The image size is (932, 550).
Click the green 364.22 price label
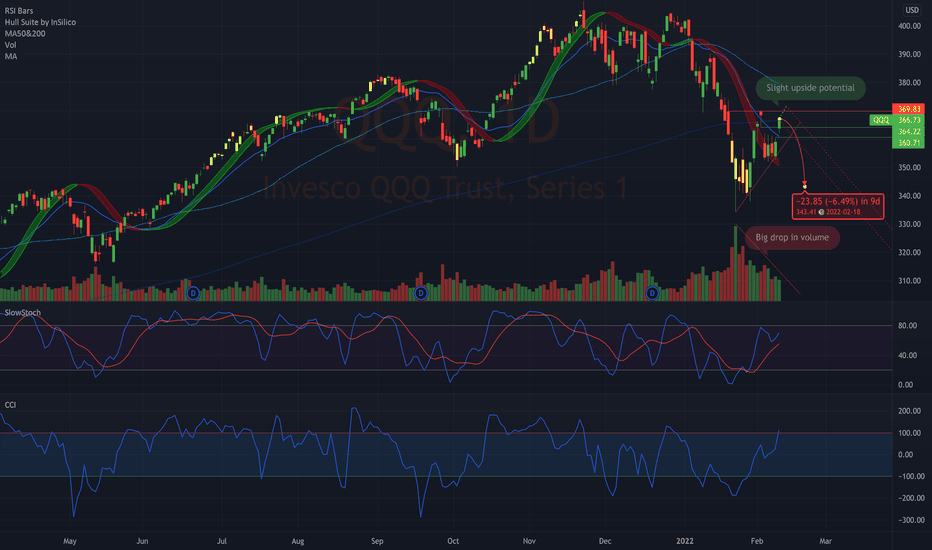click(x=909, y=131)
